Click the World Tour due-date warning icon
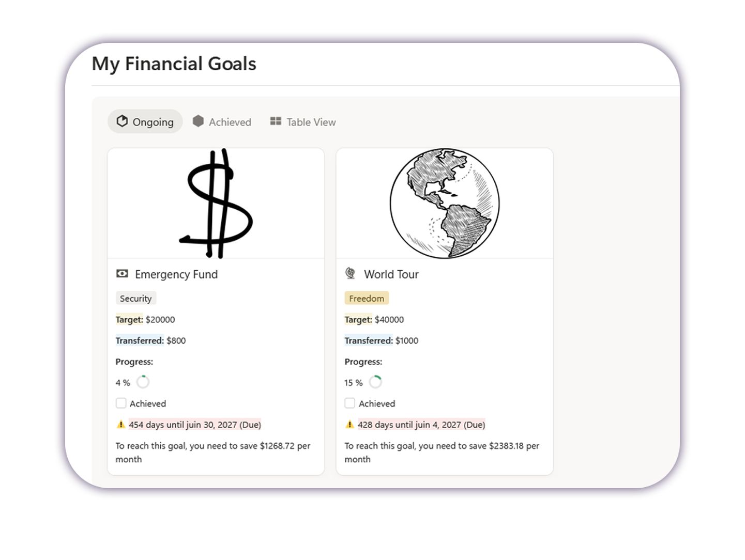 pyautogui.click(x=350, y=425)
